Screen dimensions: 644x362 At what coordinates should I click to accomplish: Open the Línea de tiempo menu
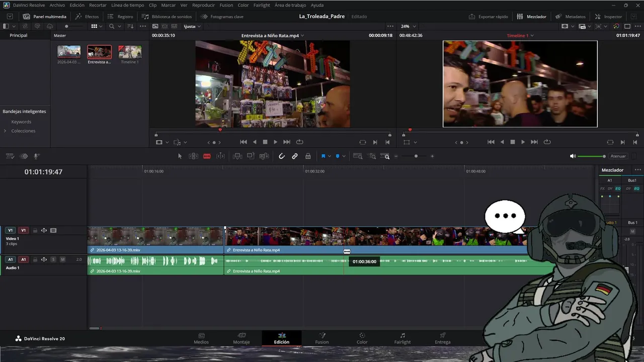pos(128,5)
